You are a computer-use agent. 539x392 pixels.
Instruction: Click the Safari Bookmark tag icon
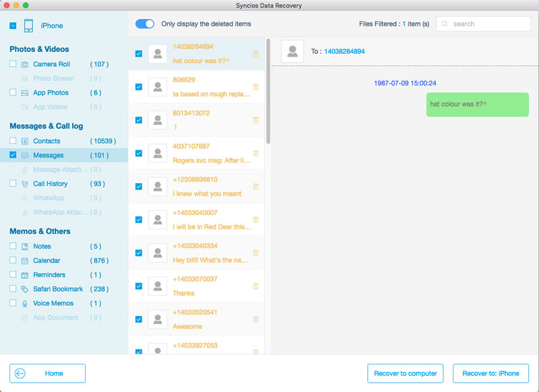(25, 289)
